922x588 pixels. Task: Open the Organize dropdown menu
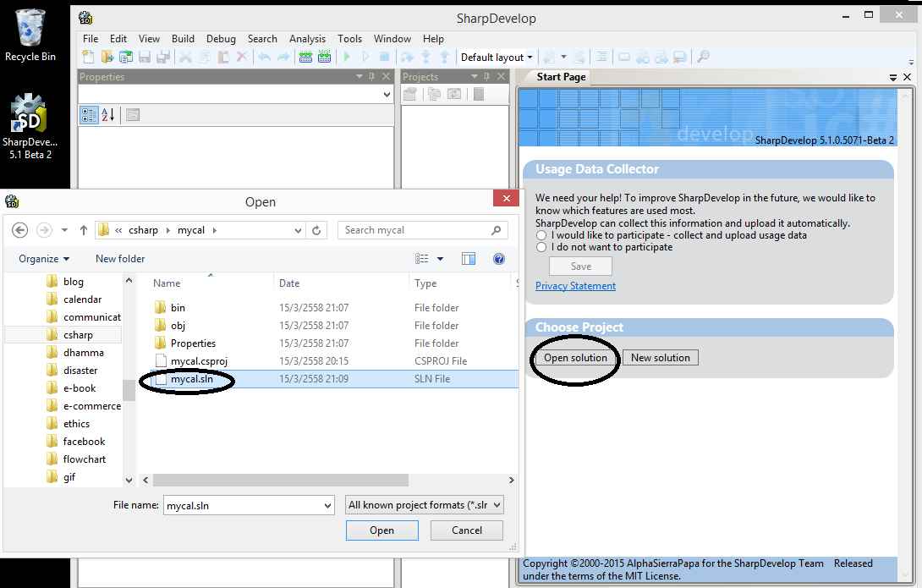coord(44,259)
